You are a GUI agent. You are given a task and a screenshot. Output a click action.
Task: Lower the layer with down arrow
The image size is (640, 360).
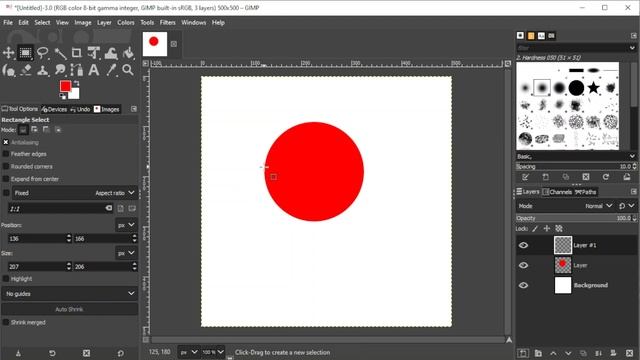coord(568,353)
